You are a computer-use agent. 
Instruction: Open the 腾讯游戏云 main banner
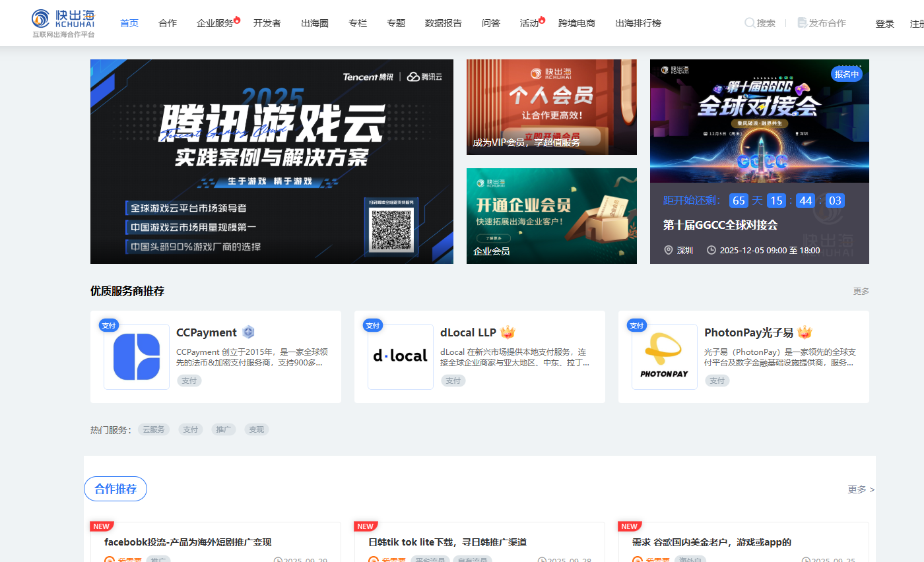click(272, 162)
